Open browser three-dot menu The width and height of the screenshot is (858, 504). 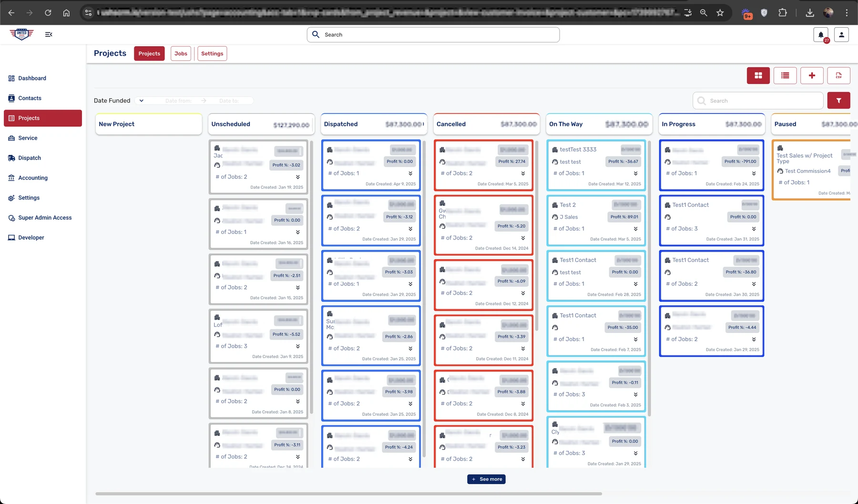click(847, 13)
